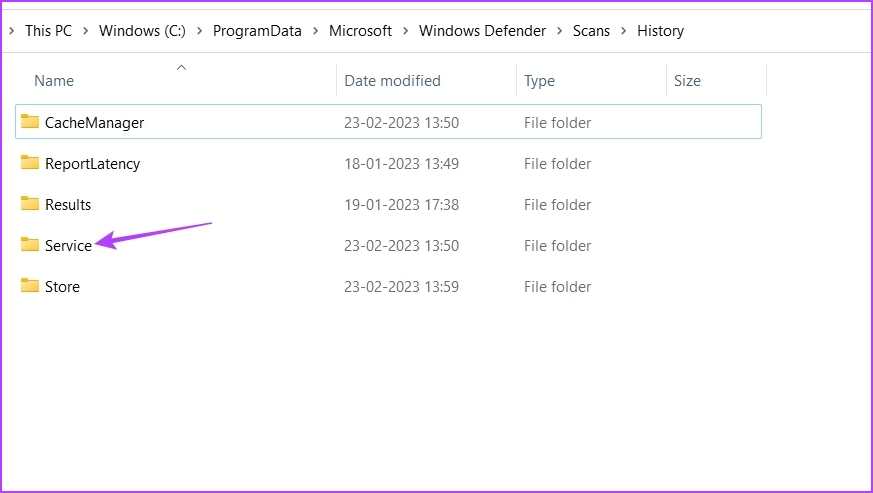Click the CacheManager folder icon
873x493 pixels.
tap(30, 121)
